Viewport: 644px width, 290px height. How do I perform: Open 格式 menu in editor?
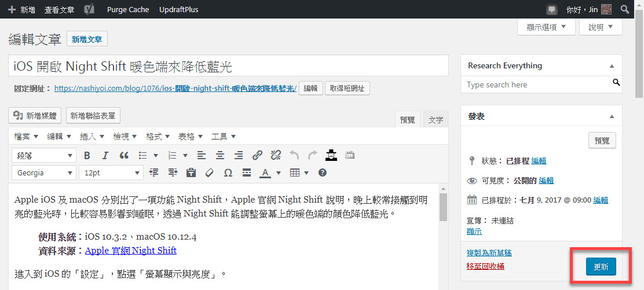click(158, 137)
